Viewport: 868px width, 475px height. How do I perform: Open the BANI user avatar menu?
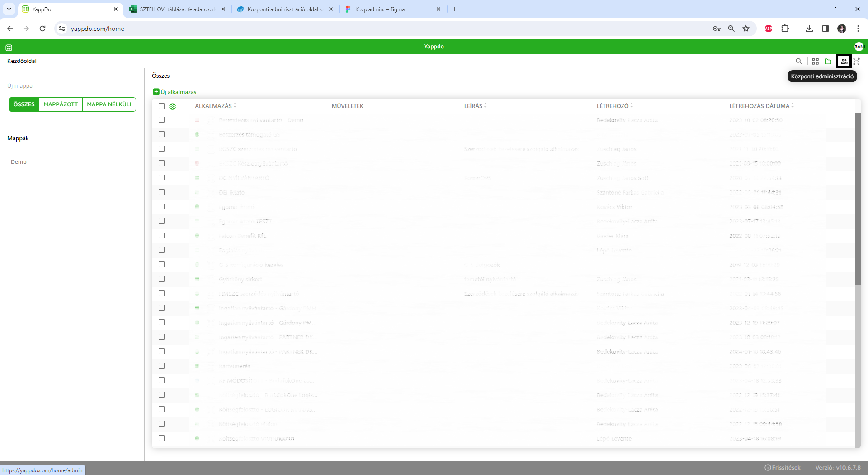859,47
